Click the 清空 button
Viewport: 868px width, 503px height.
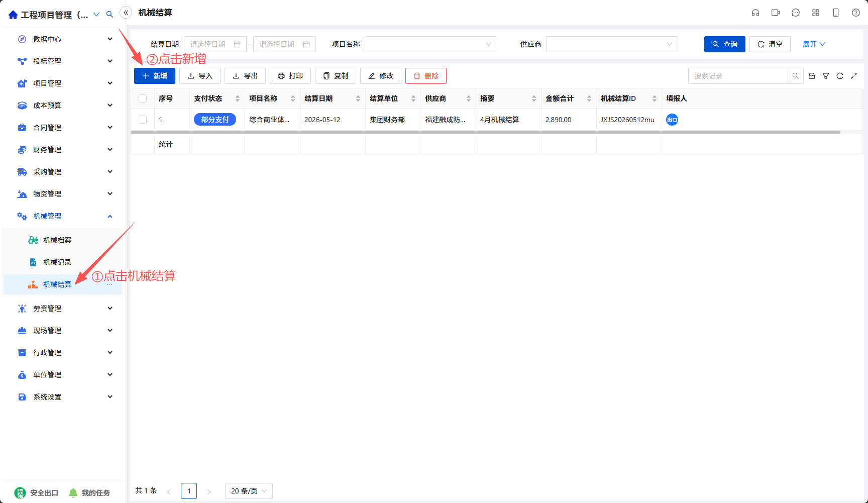point(770,44)
